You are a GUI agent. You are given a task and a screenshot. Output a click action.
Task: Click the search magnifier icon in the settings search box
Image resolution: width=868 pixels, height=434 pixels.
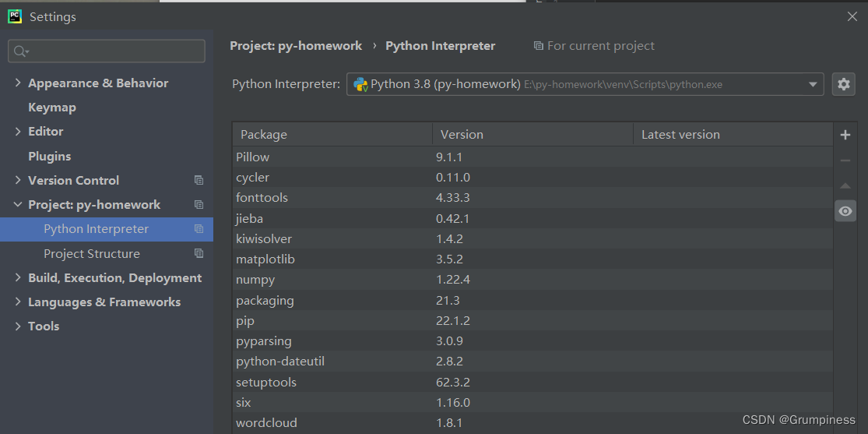tap(20, 51)
